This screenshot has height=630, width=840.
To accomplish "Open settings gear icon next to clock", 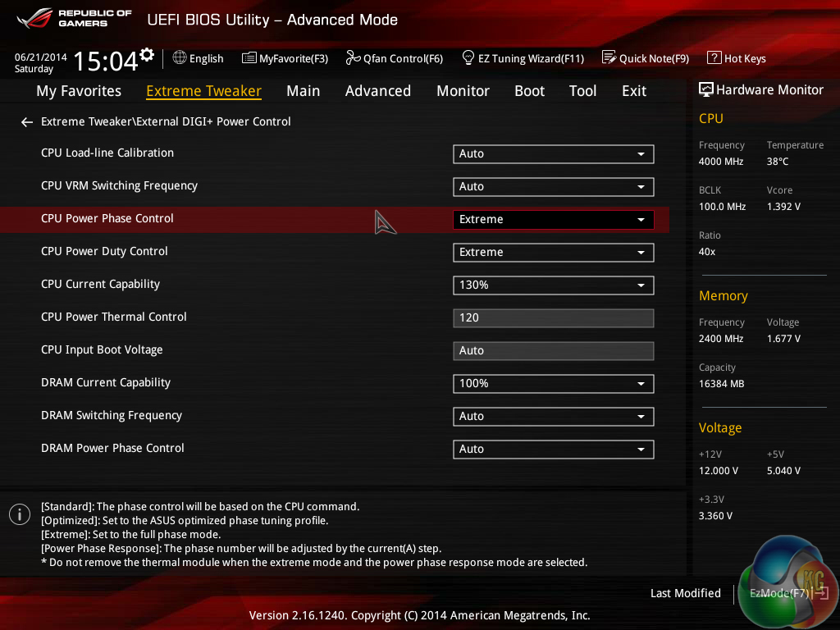I will point(147,54).
